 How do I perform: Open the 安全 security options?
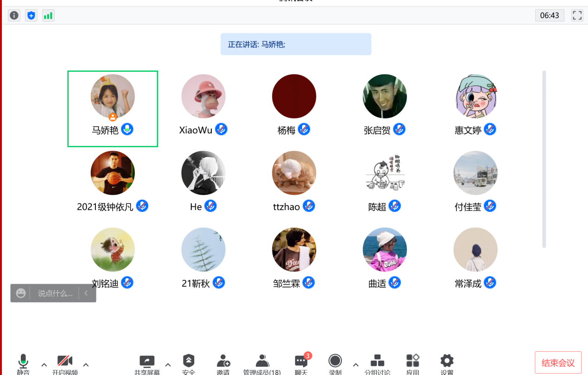point(189,363)
